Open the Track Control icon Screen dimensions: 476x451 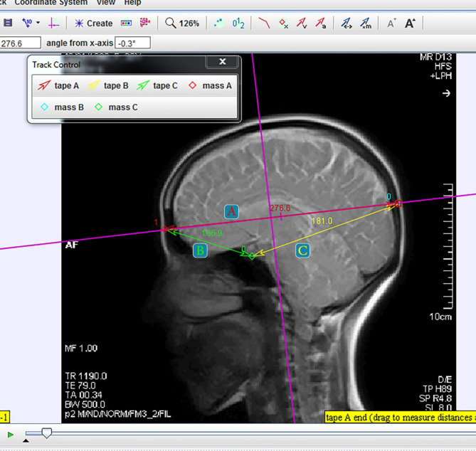point(126,23)
